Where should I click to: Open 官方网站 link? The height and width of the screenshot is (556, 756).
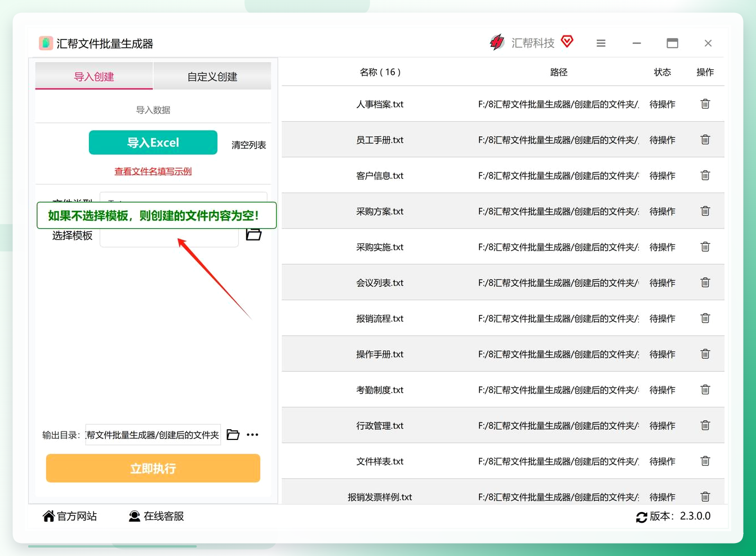[70, 516]
